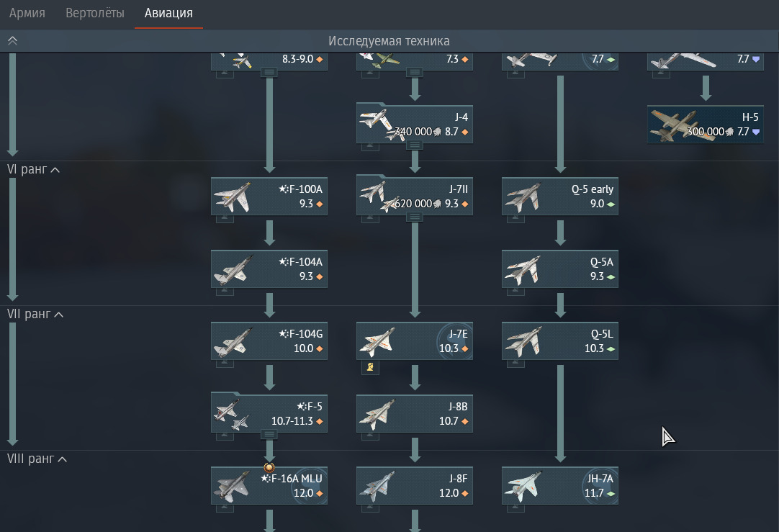This screenshot has width=779, height=532.
Task: Switch to the Вертолёты tab
Action: (x=95, y=13)
